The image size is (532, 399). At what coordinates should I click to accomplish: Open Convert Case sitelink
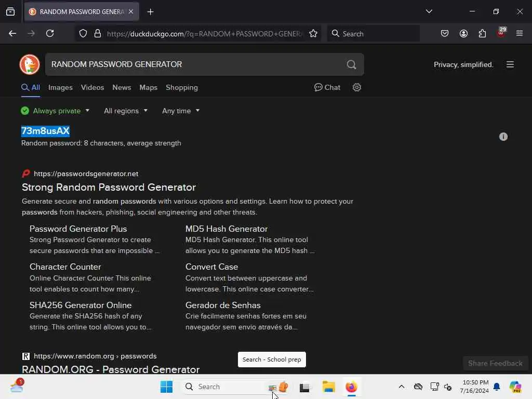pos(211,267)
